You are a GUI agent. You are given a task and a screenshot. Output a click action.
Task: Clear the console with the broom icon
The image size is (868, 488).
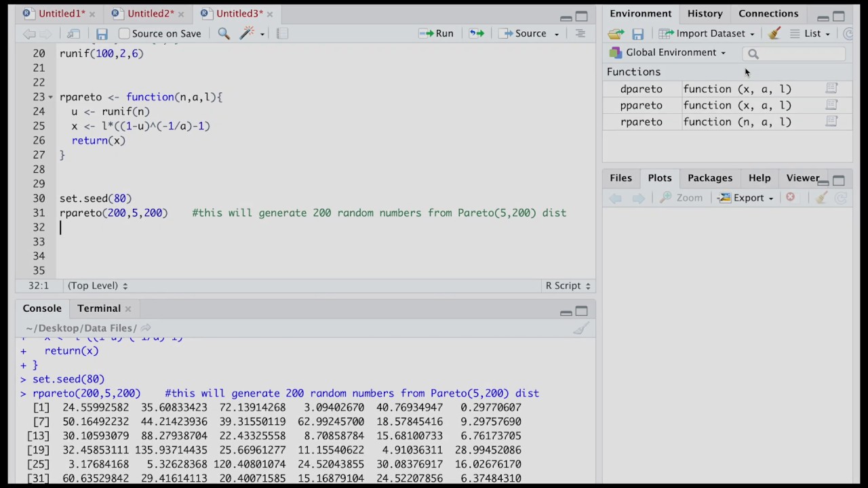coord(581,329)
